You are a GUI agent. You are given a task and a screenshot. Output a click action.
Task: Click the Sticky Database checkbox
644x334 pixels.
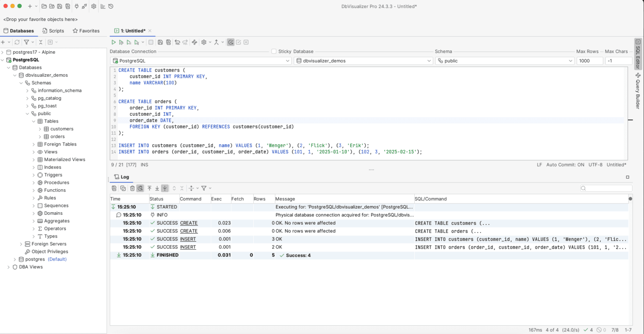(275, 51)
